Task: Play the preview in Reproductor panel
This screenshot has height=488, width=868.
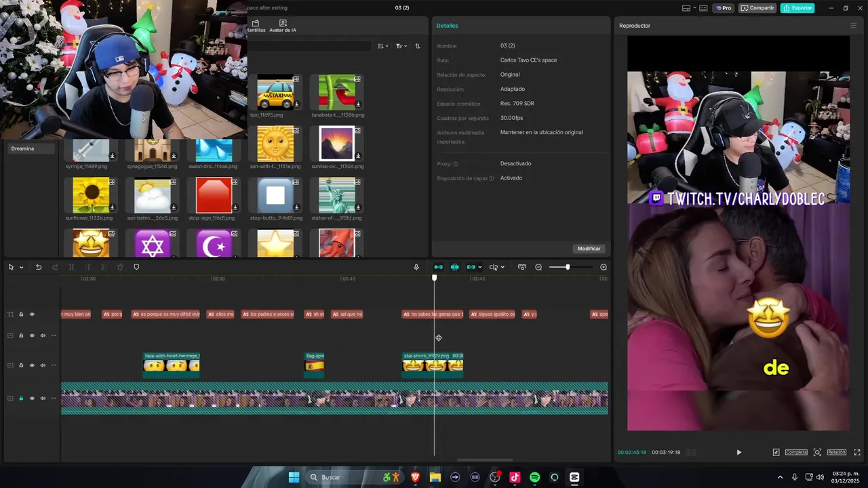Action: [738, 452]
